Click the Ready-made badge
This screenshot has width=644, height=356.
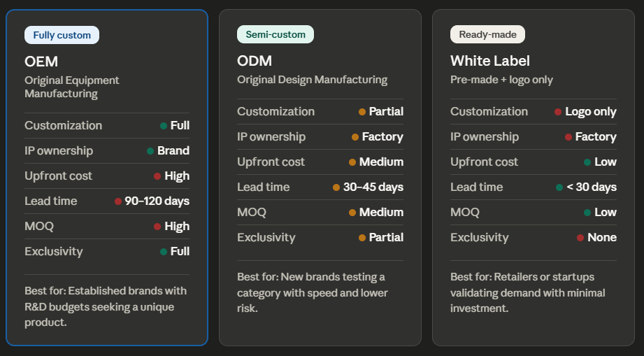tap(487, 34)
